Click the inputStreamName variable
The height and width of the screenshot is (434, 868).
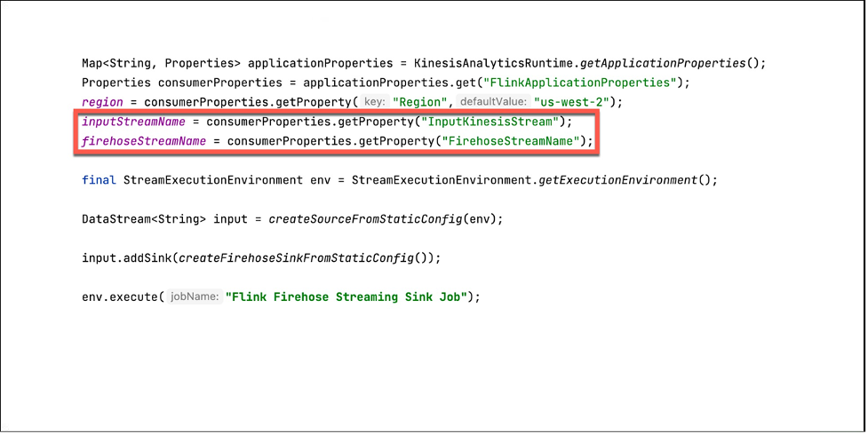[x=133, y=122]
